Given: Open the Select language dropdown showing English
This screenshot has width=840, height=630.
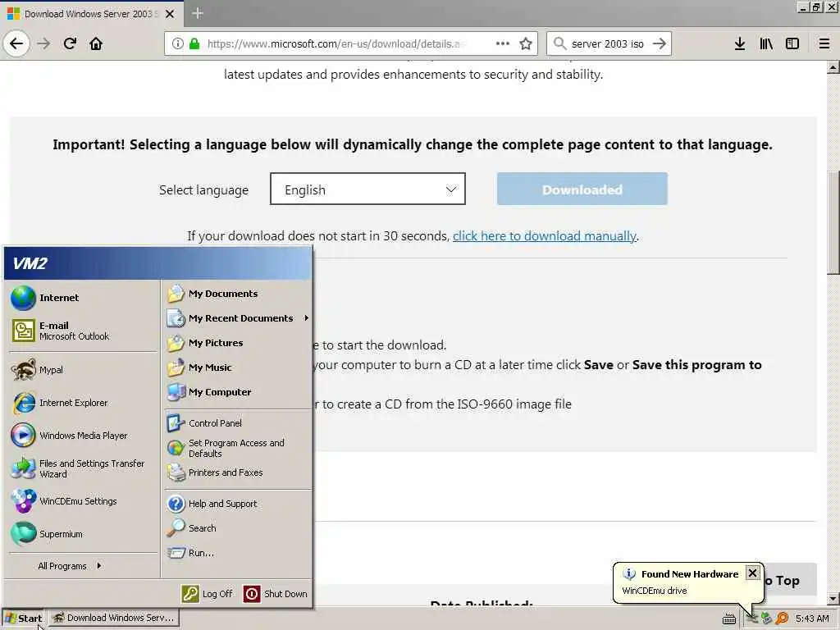Looking at the screenshot, I should pos(367,189).
